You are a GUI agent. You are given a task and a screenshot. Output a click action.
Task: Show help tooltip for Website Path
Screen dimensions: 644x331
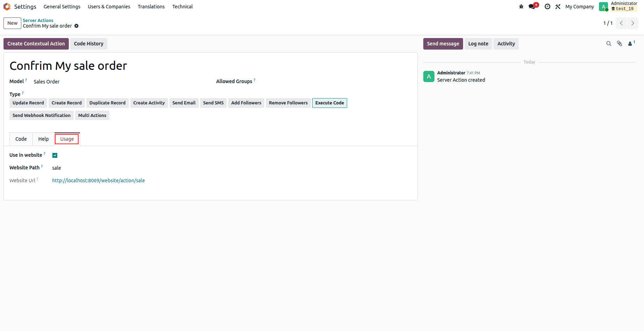click(x=42, y=166)
